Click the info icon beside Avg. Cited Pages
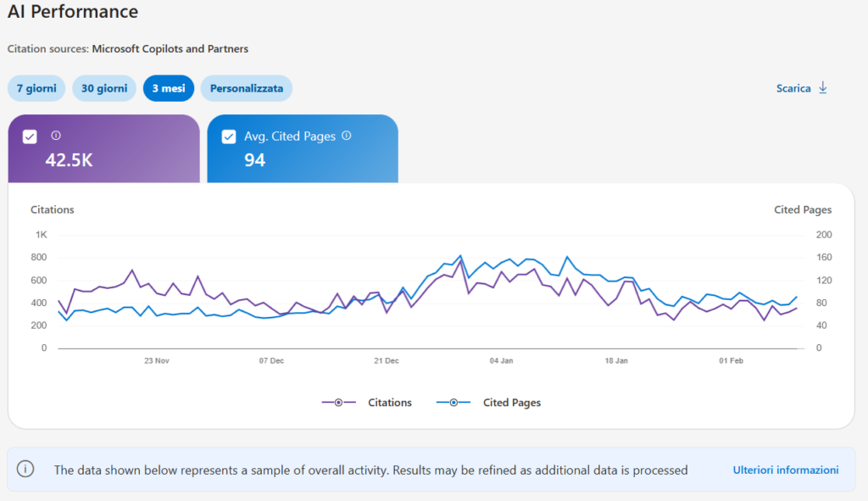The image size is (868, 501). 347,136
